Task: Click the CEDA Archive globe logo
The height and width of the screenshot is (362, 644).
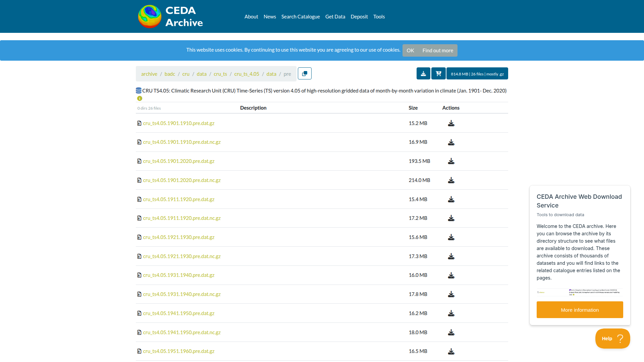Action: [150, 16]
